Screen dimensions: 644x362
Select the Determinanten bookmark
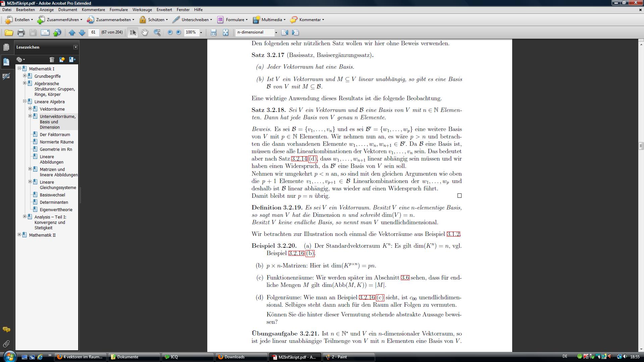(x=54, y=202)
